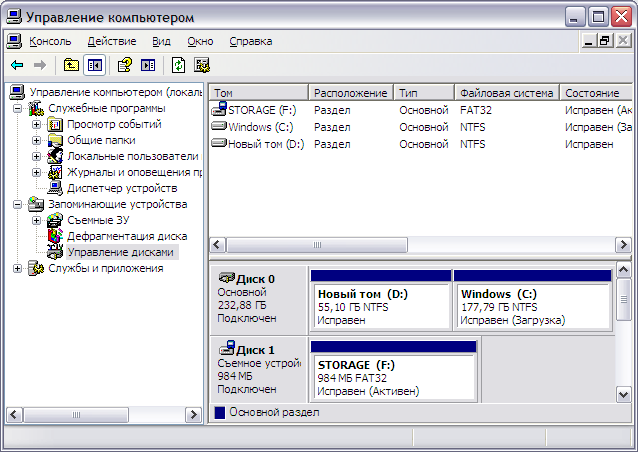Click the Disk Defragmenter icon (Дефрагментация диска)

click(55, 236)
